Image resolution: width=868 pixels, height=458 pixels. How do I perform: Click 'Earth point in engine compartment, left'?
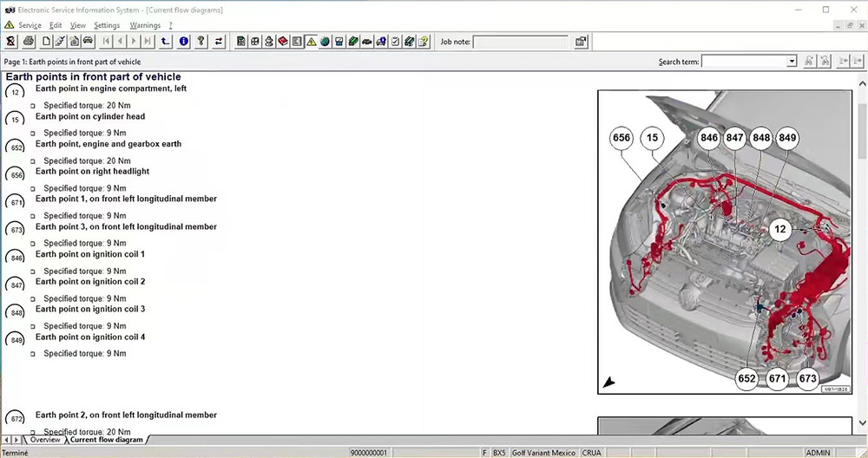(x=111, y=88)
